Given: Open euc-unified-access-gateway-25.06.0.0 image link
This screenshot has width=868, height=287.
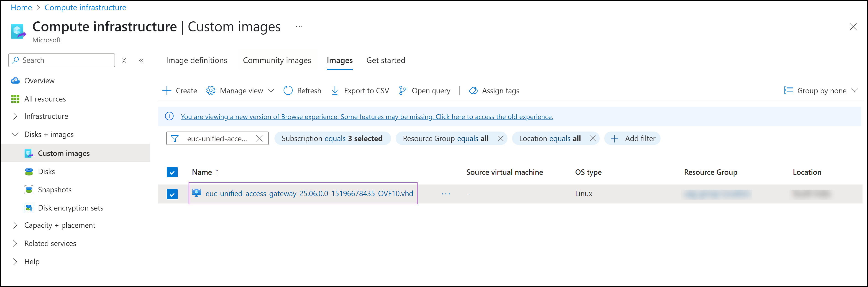Looking at the screenshot, I should (x=309, y=193).
